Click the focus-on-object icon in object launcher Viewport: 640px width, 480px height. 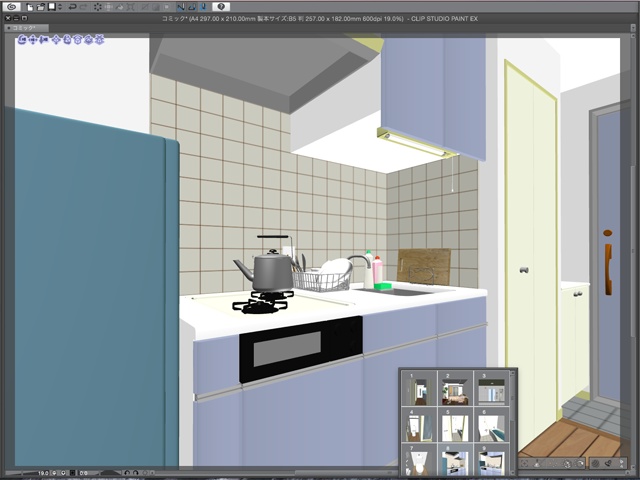coord(524,464)
